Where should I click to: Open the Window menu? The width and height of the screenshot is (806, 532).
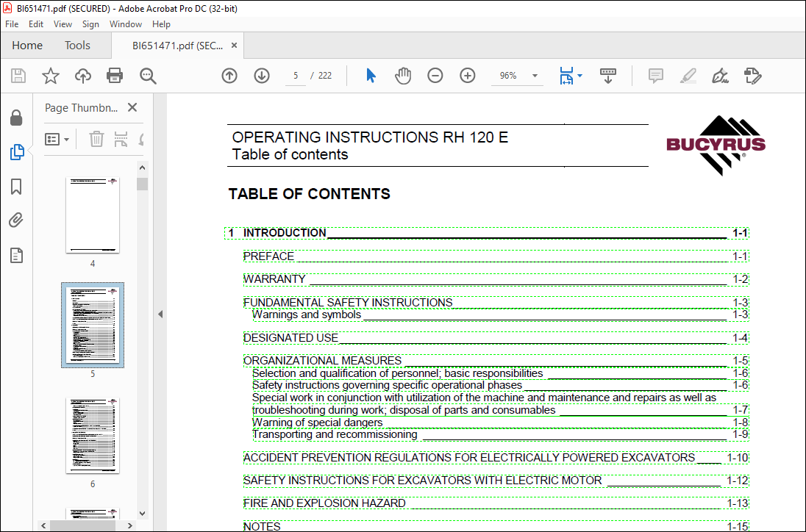[x=126, y=24]
